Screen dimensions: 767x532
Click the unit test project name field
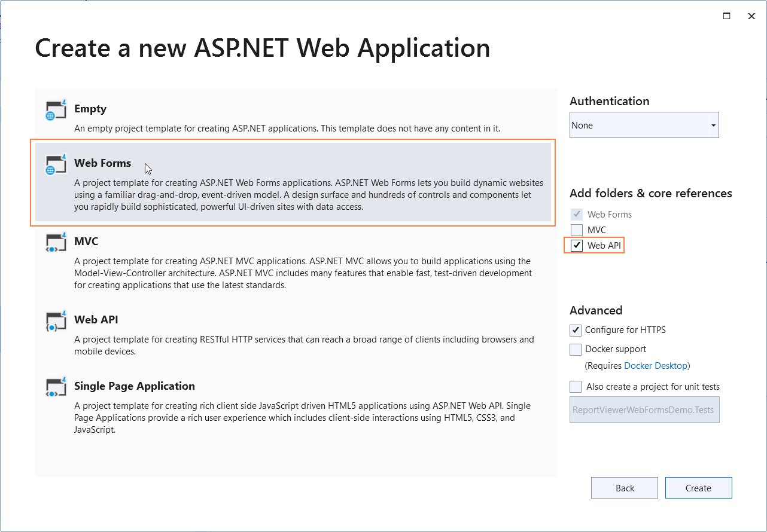click(x=644, y=410)
